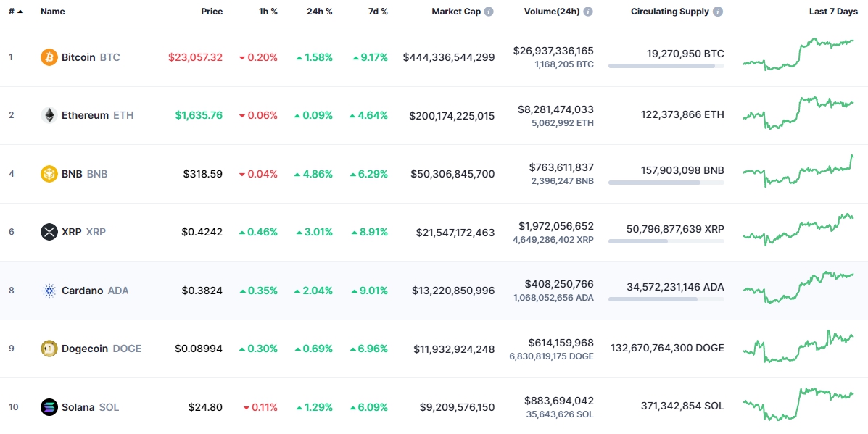Image resolution: width=868 pixels, height=434 pixels.
Task: Open Ethereum's 7-day sparkline chart
Action: (x=798, y=113)
